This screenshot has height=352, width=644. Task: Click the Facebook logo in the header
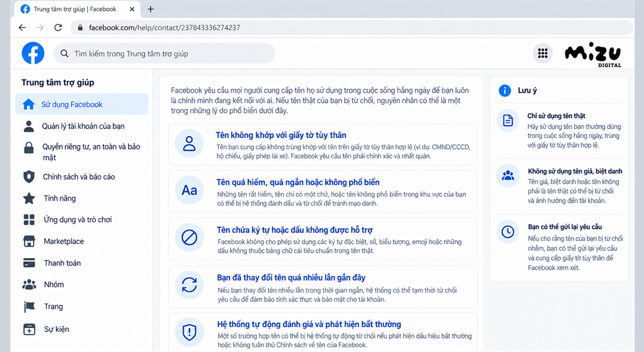tap(33, 53)
